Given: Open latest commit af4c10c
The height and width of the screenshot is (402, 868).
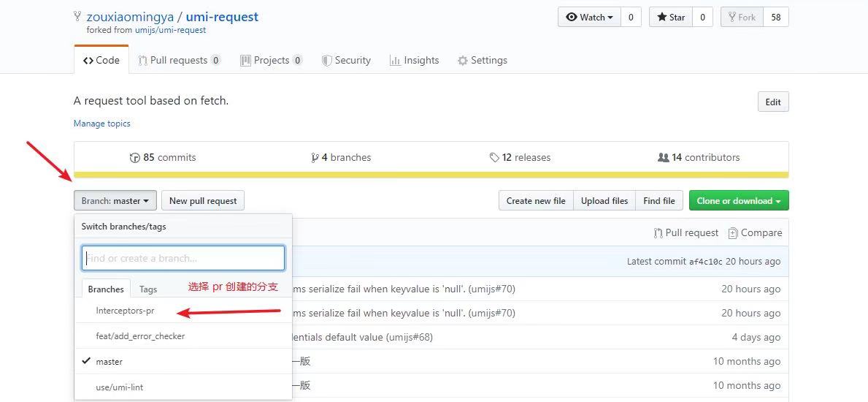Looking at the screenshot, I should [x=706, y=262].
